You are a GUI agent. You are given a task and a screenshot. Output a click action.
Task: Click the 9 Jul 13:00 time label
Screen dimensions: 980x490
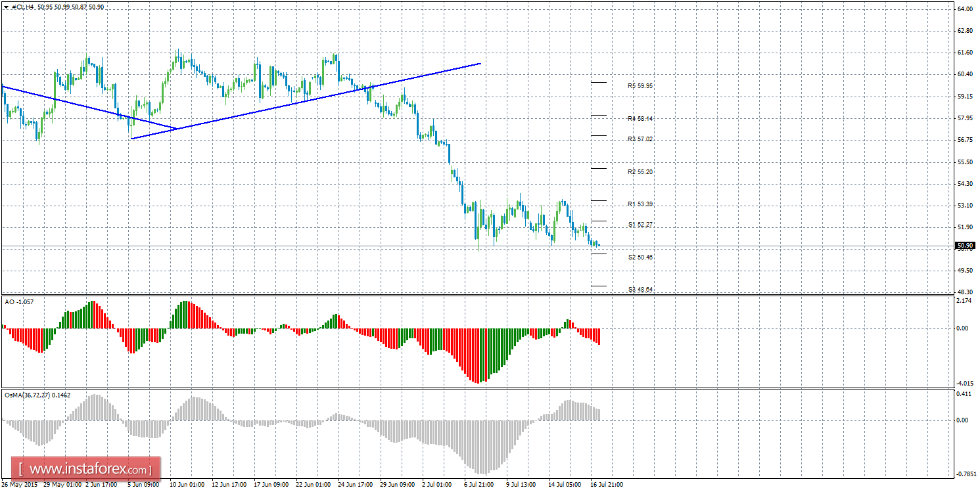(521, 485)
